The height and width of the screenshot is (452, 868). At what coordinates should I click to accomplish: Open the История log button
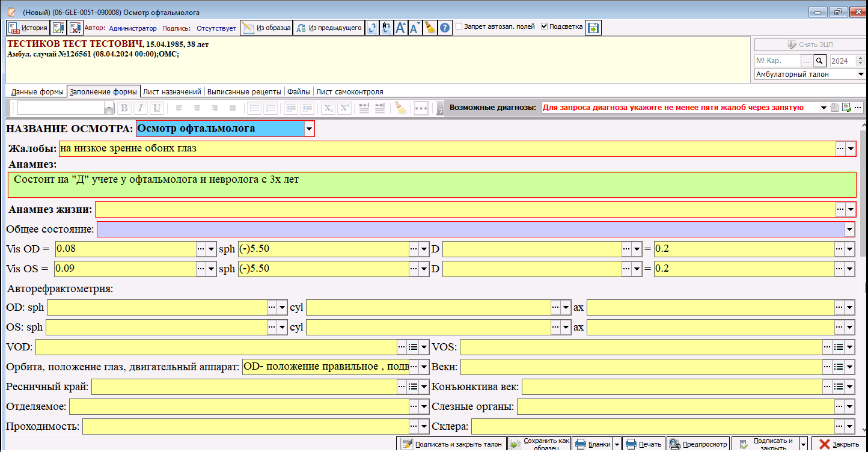[28, 28]
